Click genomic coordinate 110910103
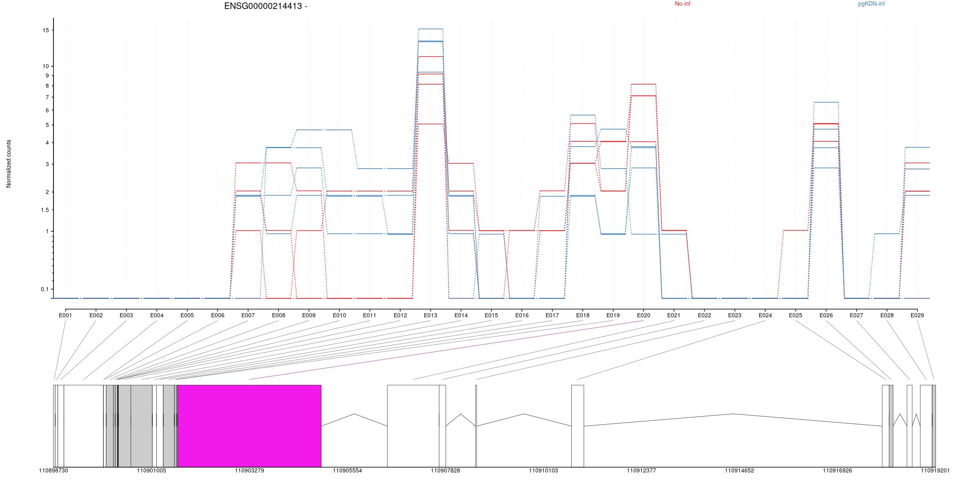Image resolution: width=980 pixels, height=490 pixels. (543, 471)
